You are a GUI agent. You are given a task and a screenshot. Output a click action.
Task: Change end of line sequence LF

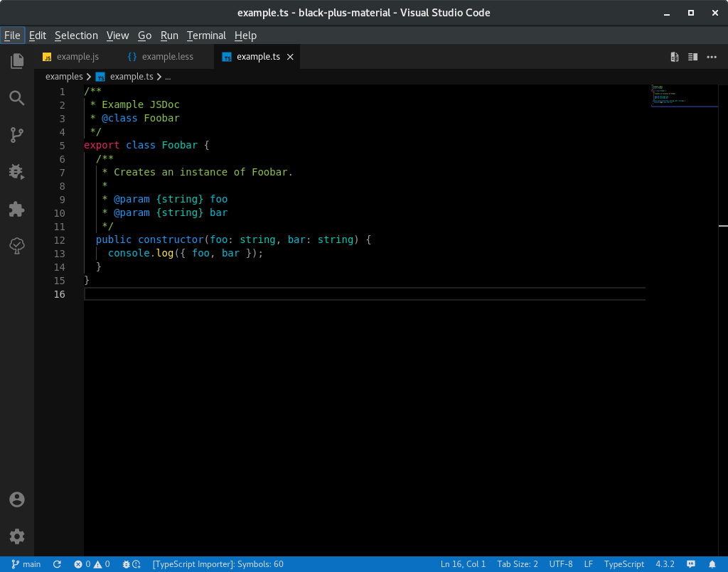coord(588,564)
